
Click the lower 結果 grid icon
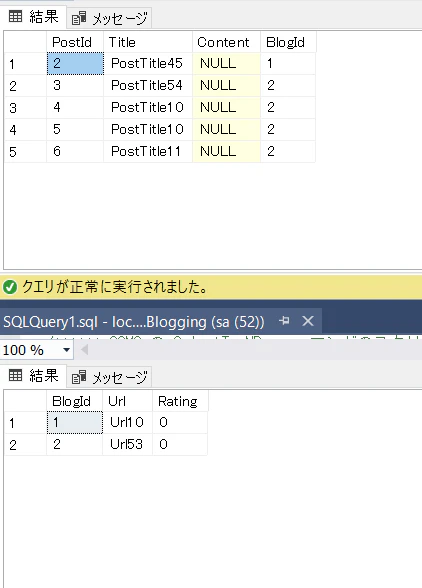coord(15,375)
